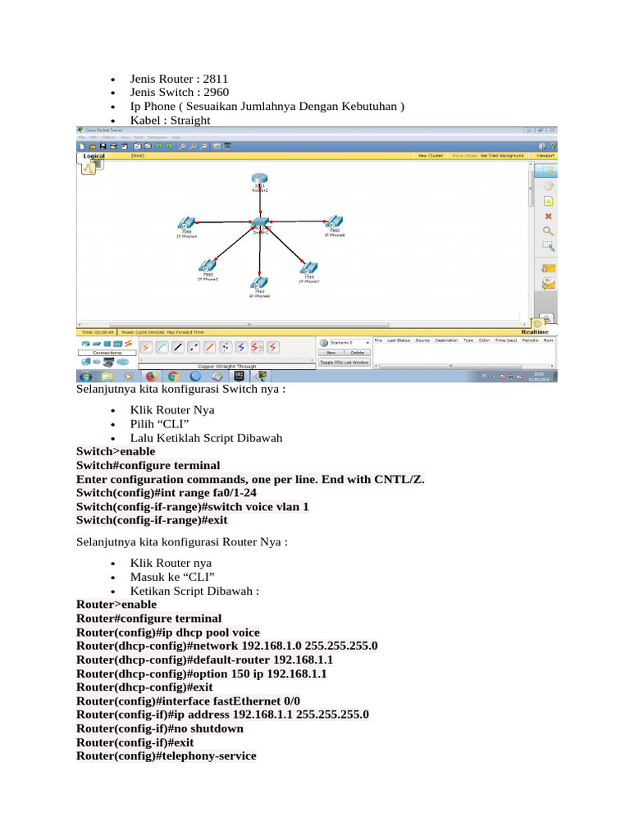The width and height of the screenshot is (630, 840).
Task: Click the Zoom Out magnifier icon
Action: pyautogui.click(x=203, y=146)
